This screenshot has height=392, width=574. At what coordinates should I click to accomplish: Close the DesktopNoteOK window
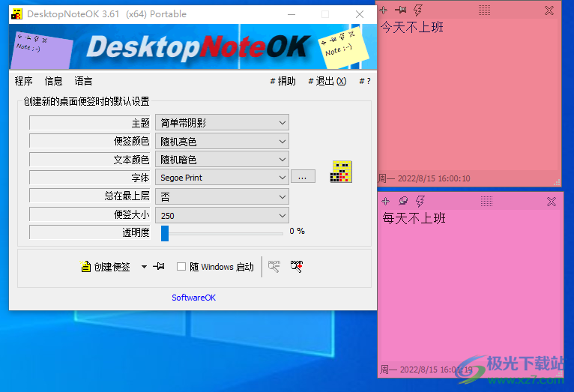point(360,14)
